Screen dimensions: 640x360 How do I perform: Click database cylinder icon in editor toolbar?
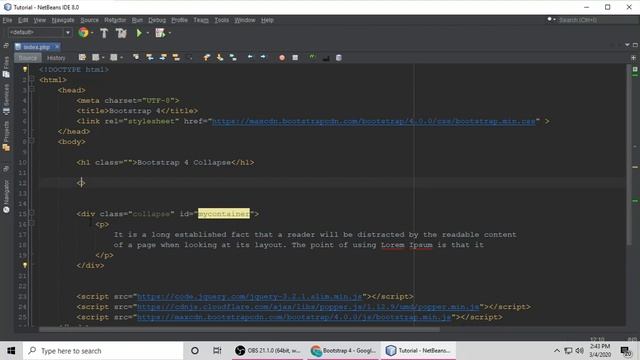tap(339, 58)
